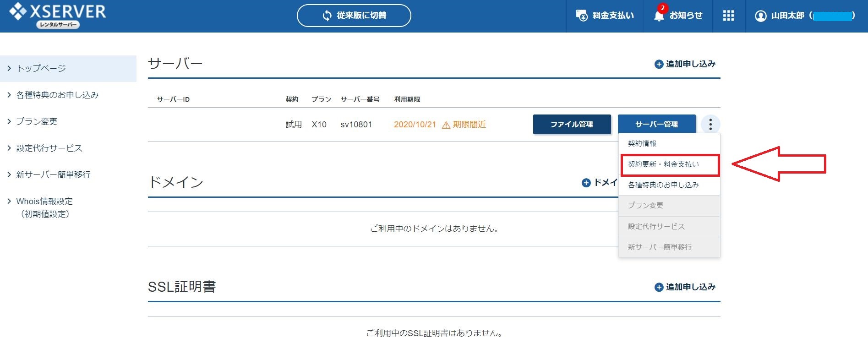
Task: Click the ドメイン add plus icon
Action: (x=586, y=183)
